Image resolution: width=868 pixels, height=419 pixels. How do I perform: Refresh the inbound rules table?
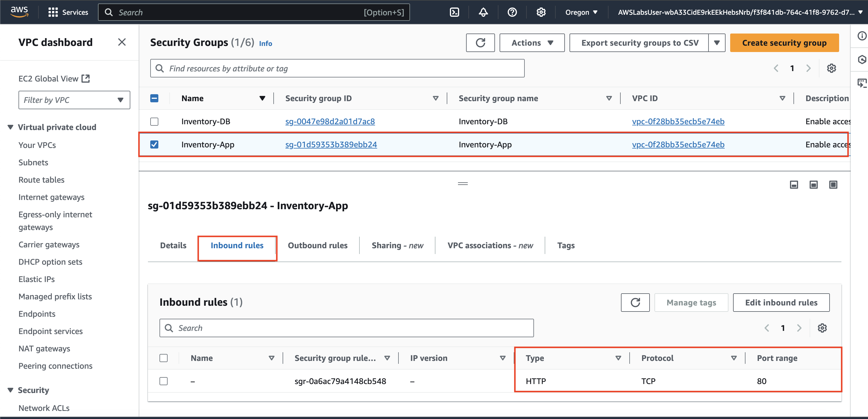coord(635,302)
